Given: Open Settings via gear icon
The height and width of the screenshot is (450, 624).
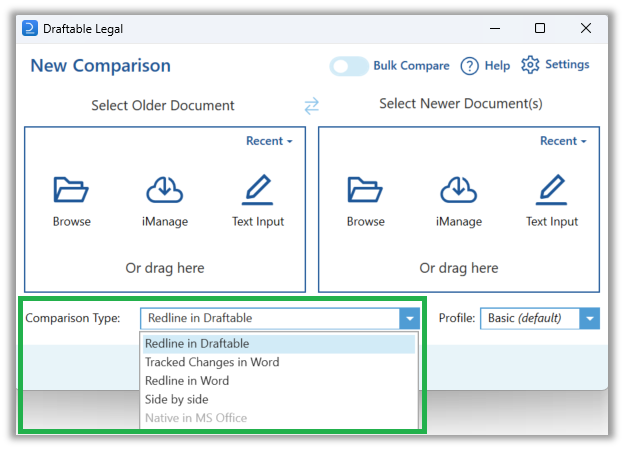Looking at the screenshot, I should (x=530, y=65).
